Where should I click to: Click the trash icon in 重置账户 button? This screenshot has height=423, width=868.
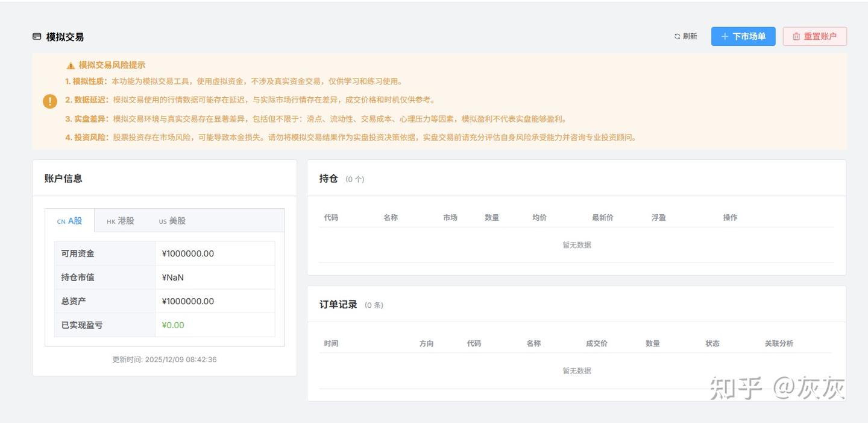tap(794, 36)
